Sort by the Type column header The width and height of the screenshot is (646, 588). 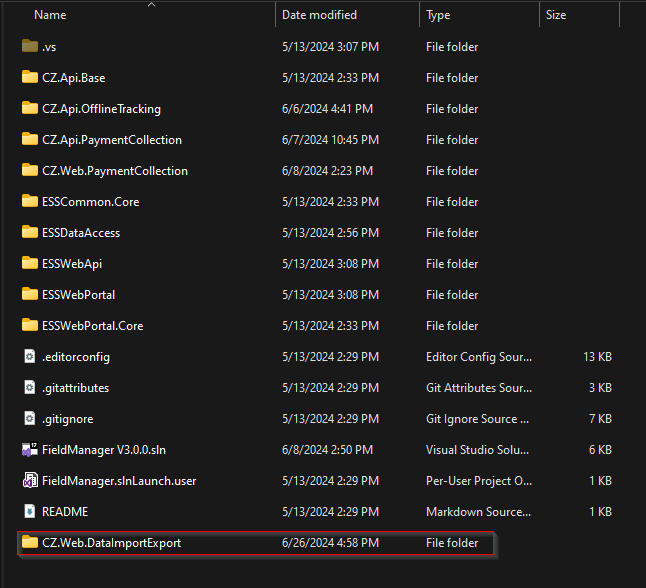coord(438,15)
